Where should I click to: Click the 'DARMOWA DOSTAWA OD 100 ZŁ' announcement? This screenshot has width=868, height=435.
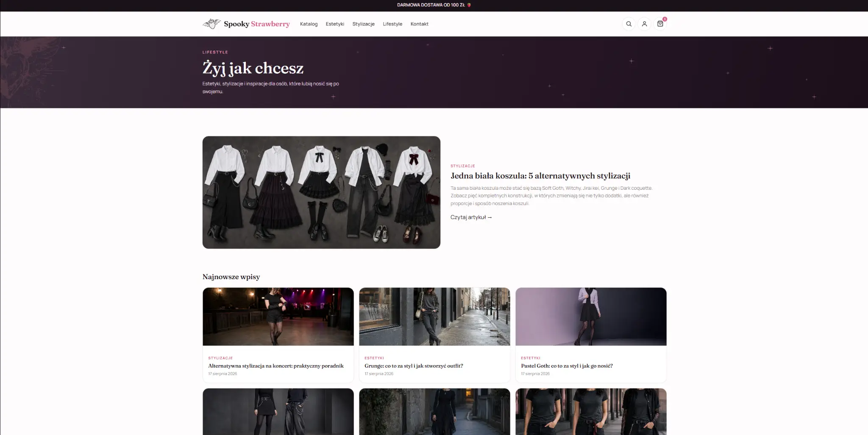[434, 5]
